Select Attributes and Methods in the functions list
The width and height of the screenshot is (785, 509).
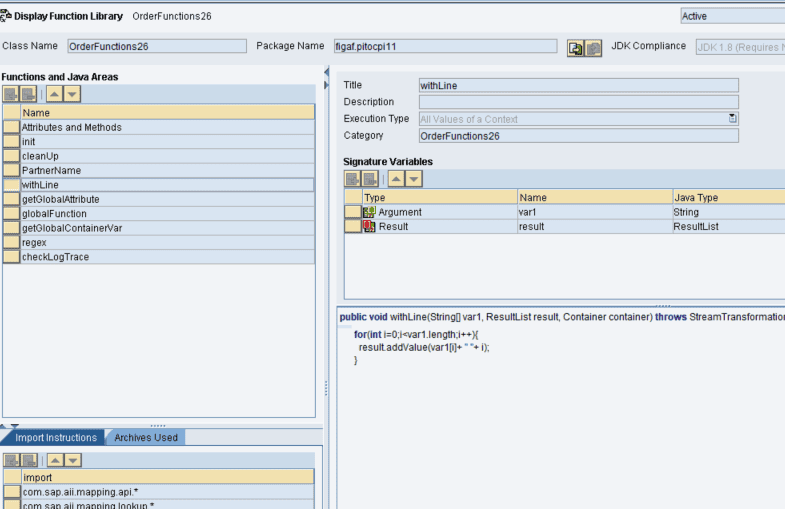pyautogui.click(x=167, y=127)
